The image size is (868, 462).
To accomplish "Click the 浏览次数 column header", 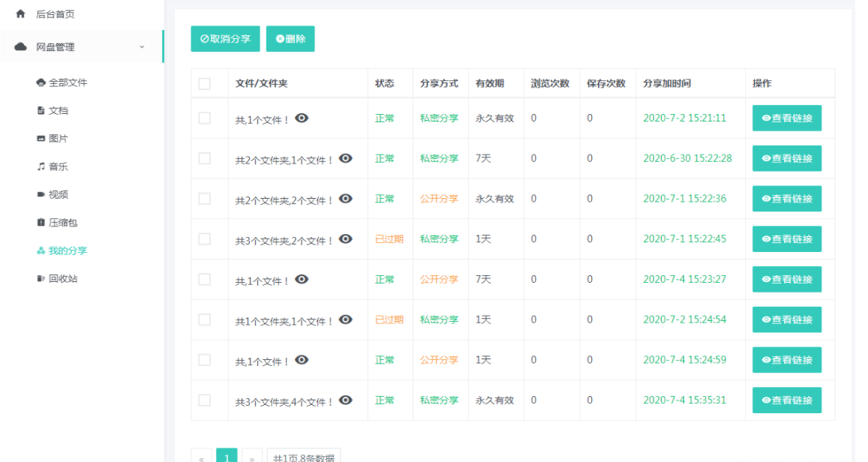I will click(x=550, y=83).
